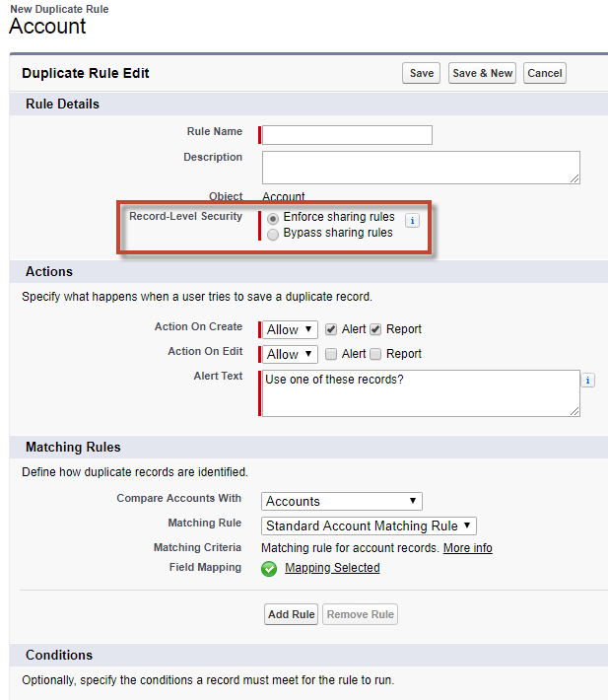This screenshot has width=608, height=700.
Task: Click info icon next to Alert Text box
Action: click(x=588, y=381)
